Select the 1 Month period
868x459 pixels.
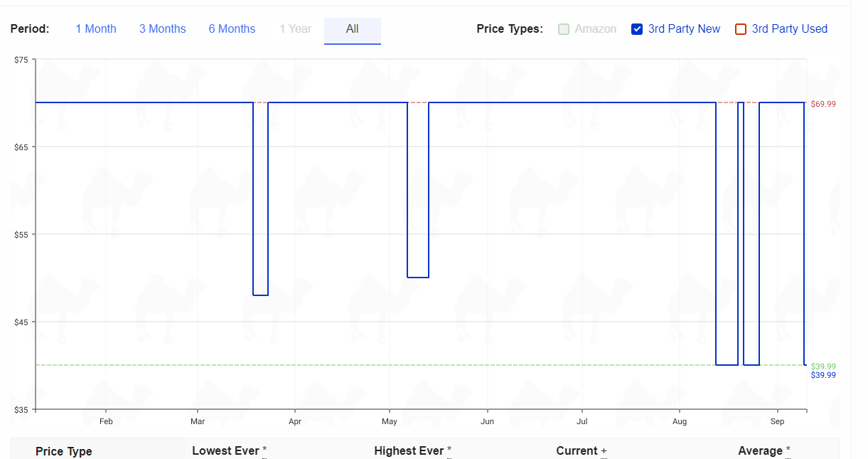click(x=96, y=29)
